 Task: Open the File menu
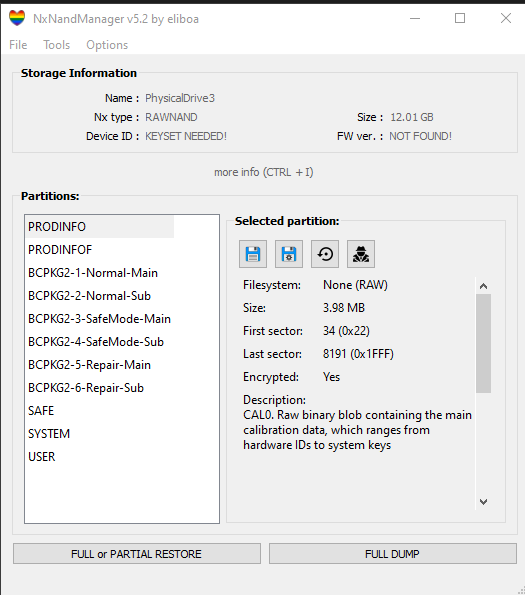point(18,45)
